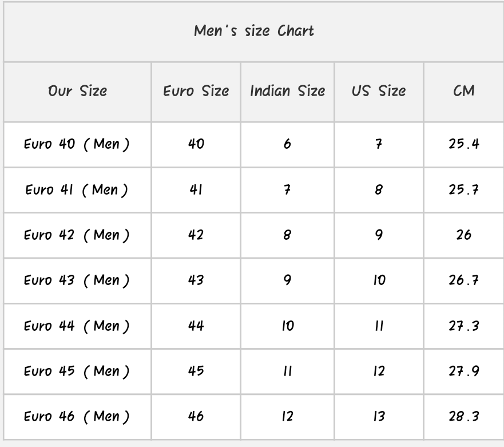Click the US Size column header
The image size is (504, 447).
click(x=379, y=91)
